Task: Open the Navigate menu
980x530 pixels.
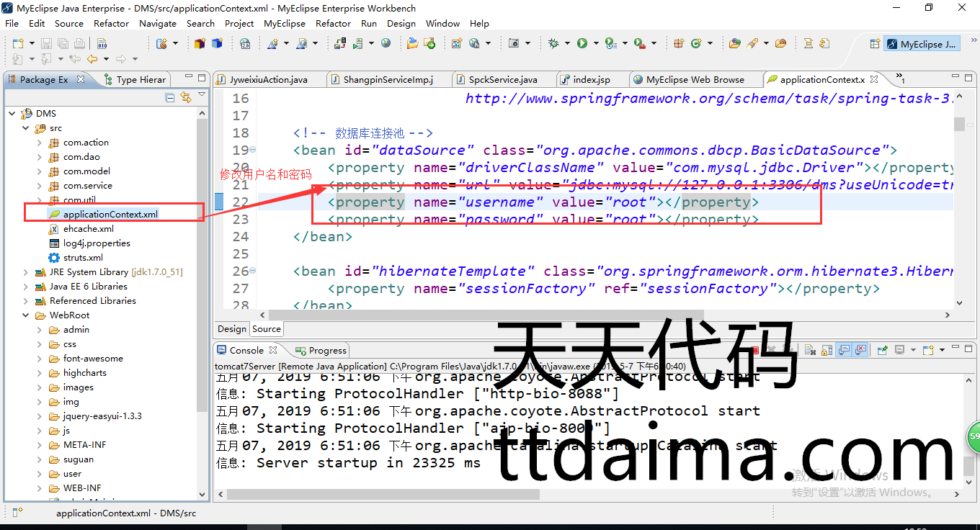Action: [158, 23]
